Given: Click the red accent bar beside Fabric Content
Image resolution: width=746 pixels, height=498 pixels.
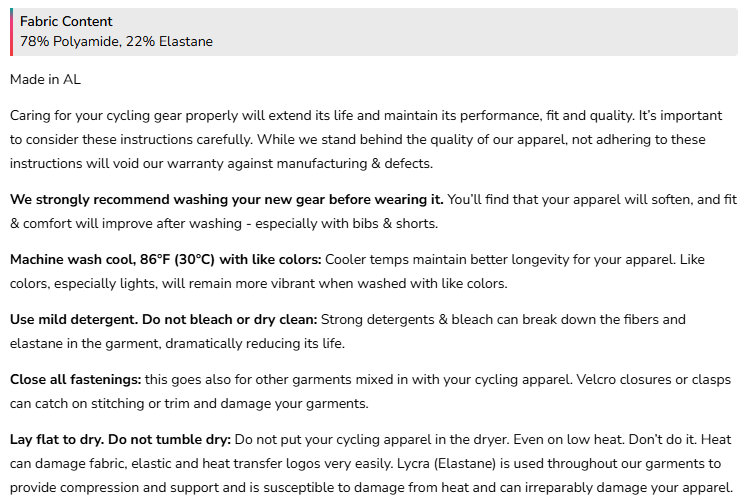Looking at the screenshot, I should pos(12,32).
